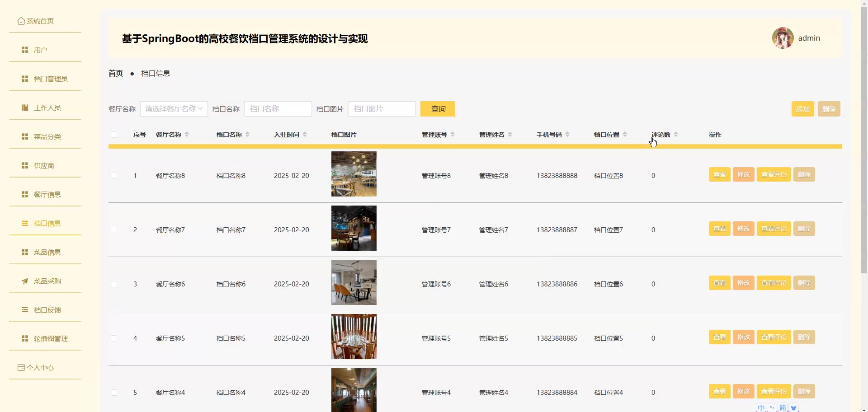Click the admin avatar picture
868x412 pixels.
783,38
